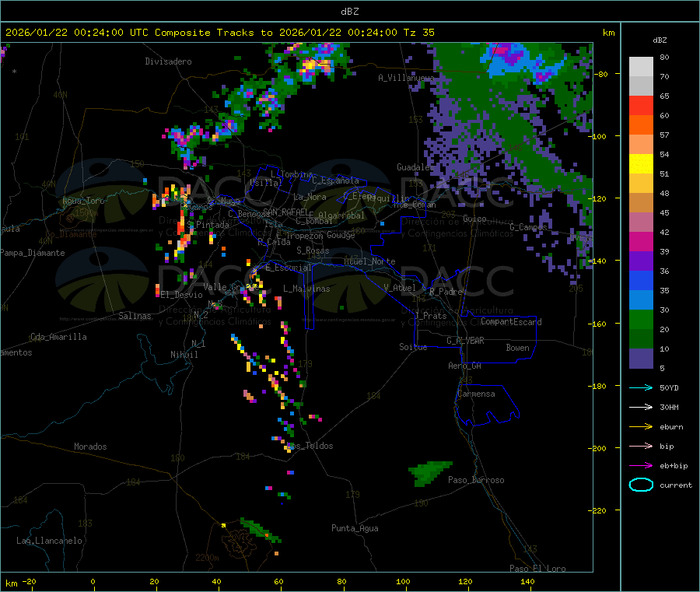The width and height of the screenshot is (700, 592).
Task: Click the 0 km horizontal axis tick
Action: 93,581
